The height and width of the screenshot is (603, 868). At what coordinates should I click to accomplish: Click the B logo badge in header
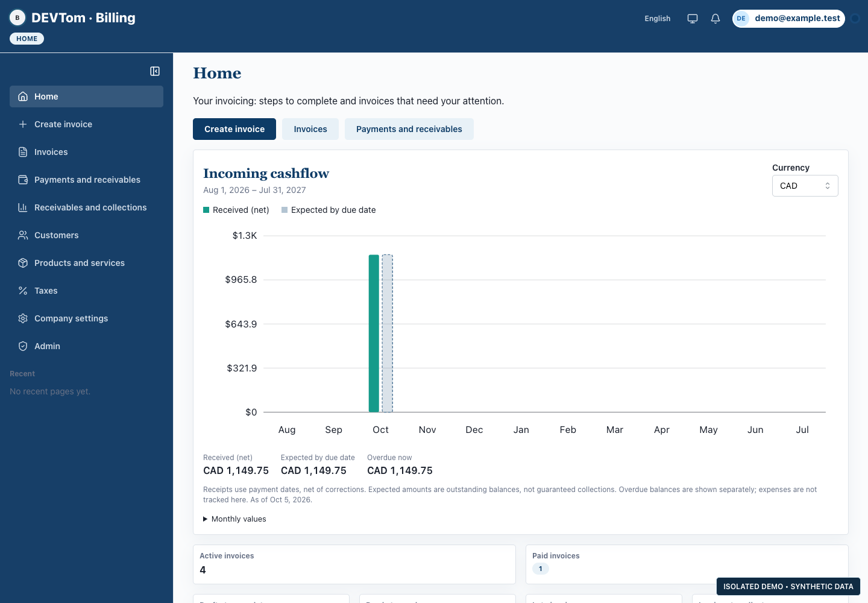[x=17, y=18]
